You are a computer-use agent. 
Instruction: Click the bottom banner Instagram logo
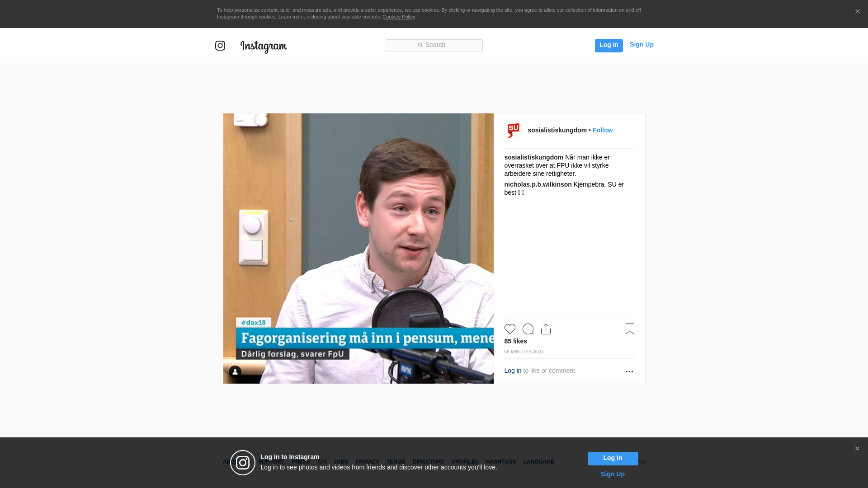coord(243,463)
